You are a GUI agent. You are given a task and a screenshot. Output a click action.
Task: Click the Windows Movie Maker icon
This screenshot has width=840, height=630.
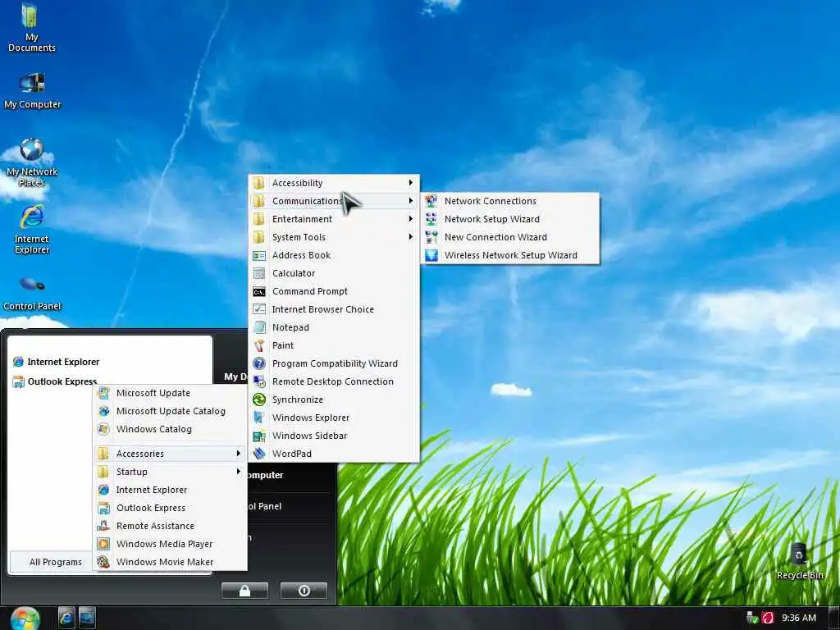(x=103, y=562)
